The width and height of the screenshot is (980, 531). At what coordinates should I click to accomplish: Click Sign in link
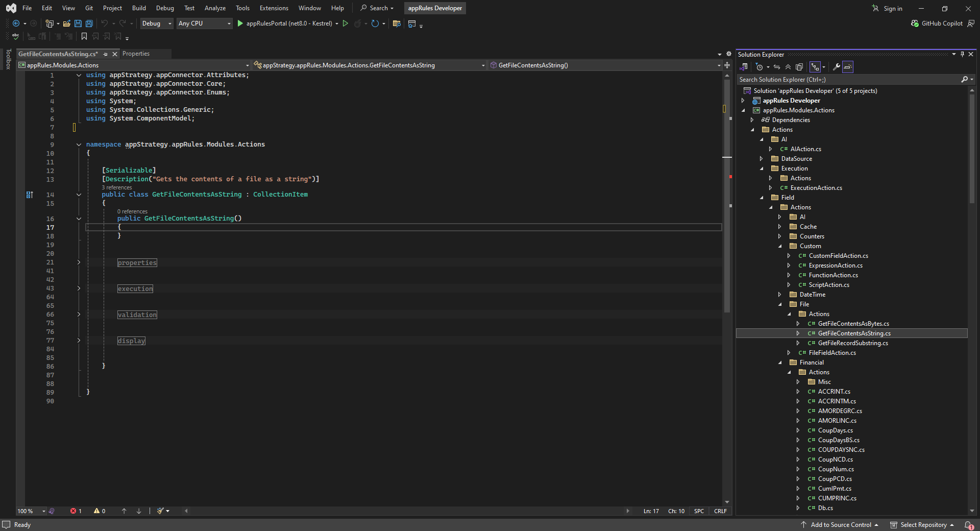point(893,9)
